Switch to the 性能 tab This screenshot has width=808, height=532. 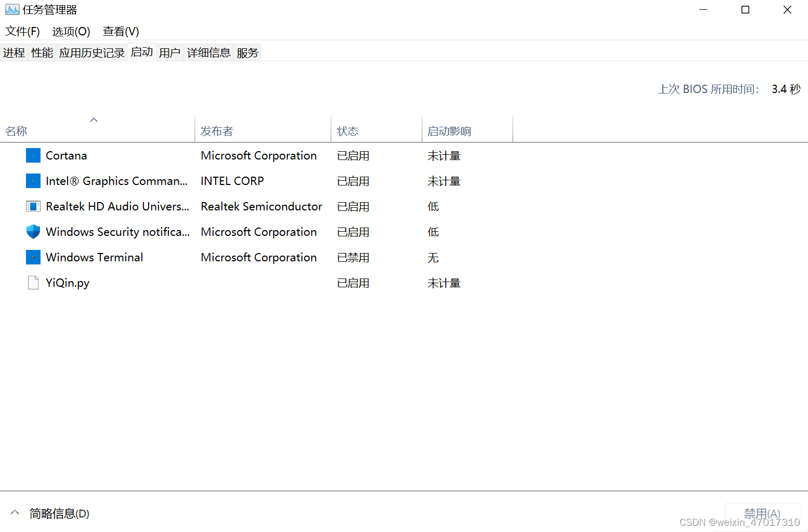pyautogui.click(x=42, y=52)
